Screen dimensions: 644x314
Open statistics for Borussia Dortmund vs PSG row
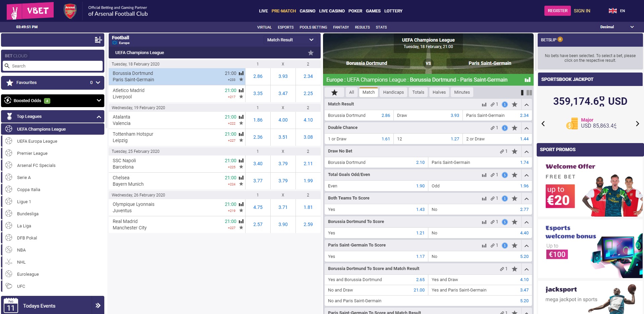(241, 73)
